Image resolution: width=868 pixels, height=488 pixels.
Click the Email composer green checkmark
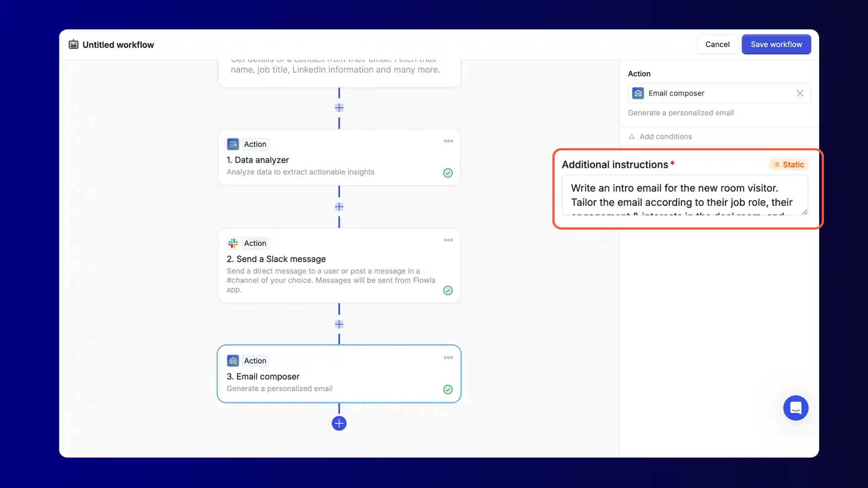coord(448,389)
